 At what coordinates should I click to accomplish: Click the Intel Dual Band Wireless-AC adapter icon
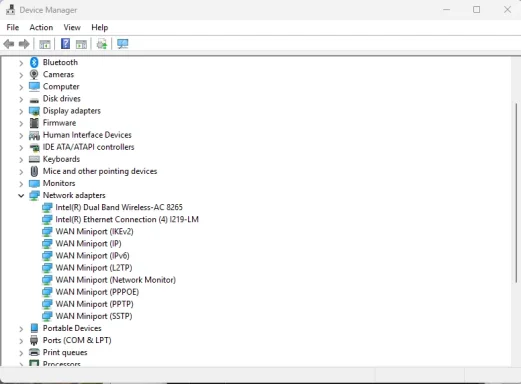pyautogui.click(x=47, y=208)
